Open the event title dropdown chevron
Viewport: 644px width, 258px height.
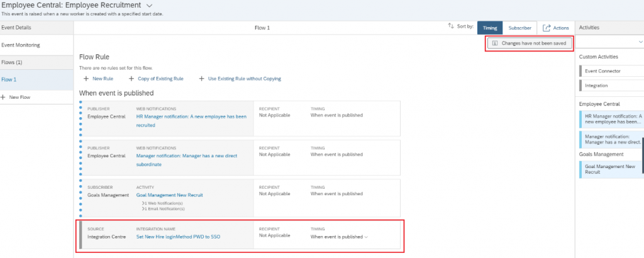pos(149,5)
